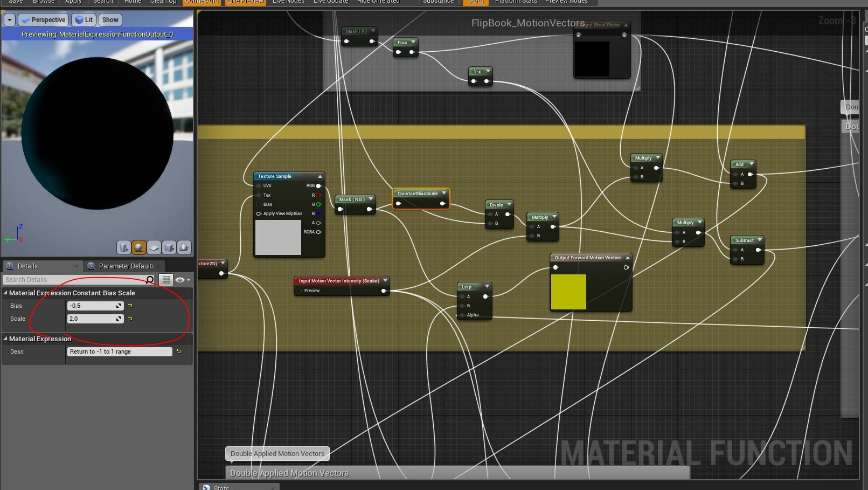
Task: Select the cylinder preview mesh icon
Action: click(x=123, y=247)
